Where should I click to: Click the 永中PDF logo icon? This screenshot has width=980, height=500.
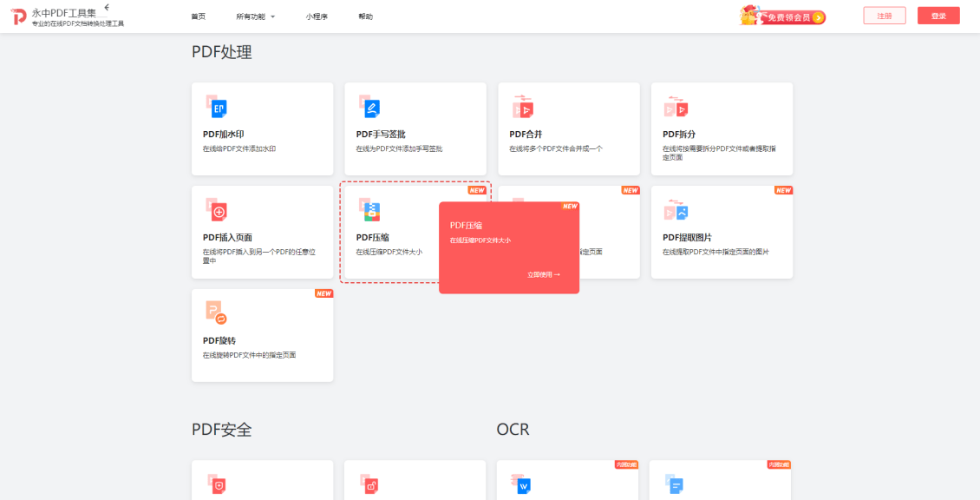pos(19,16)
